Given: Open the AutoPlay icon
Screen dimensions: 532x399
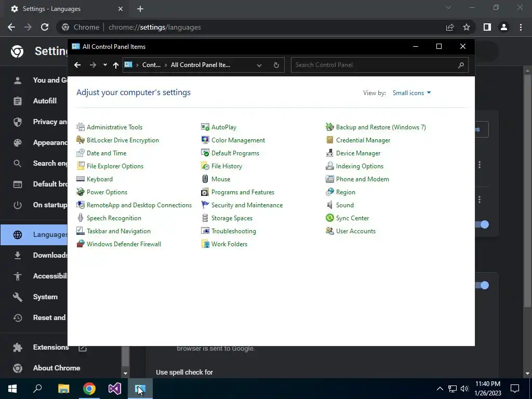Looking at the screenshot, I should click(x=205, y=127).
